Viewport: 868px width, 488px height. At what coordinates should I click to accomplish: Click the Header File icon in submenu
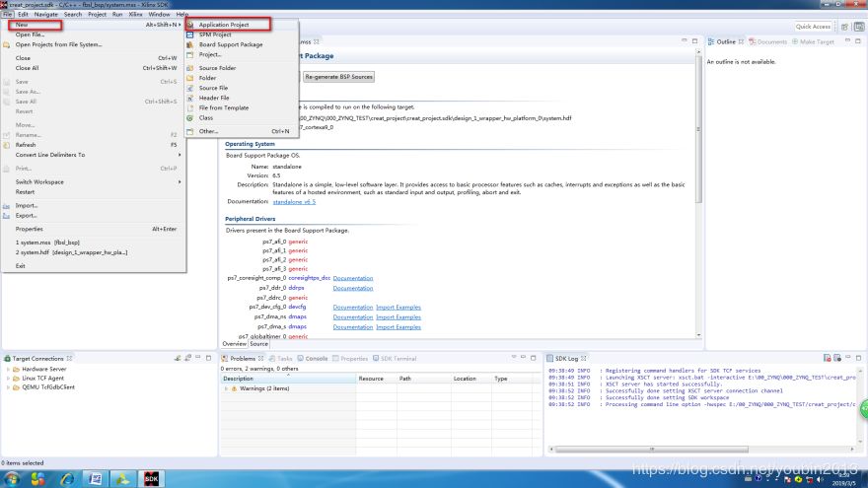189,98
